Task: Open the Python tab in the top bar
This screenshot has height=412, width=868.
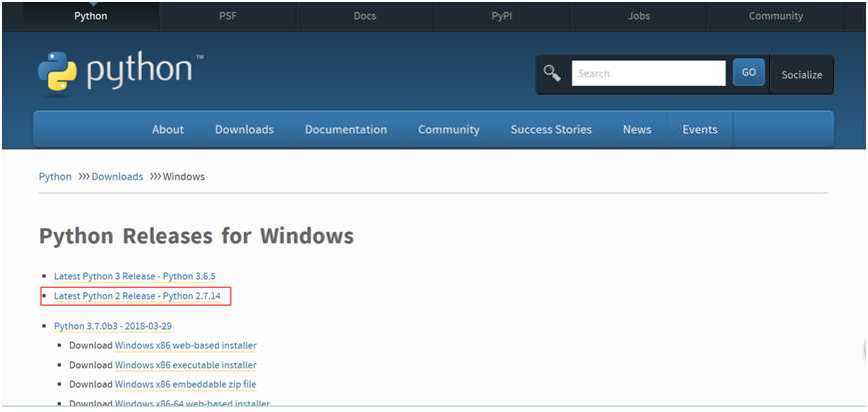Action: click(x=90, y=16)
